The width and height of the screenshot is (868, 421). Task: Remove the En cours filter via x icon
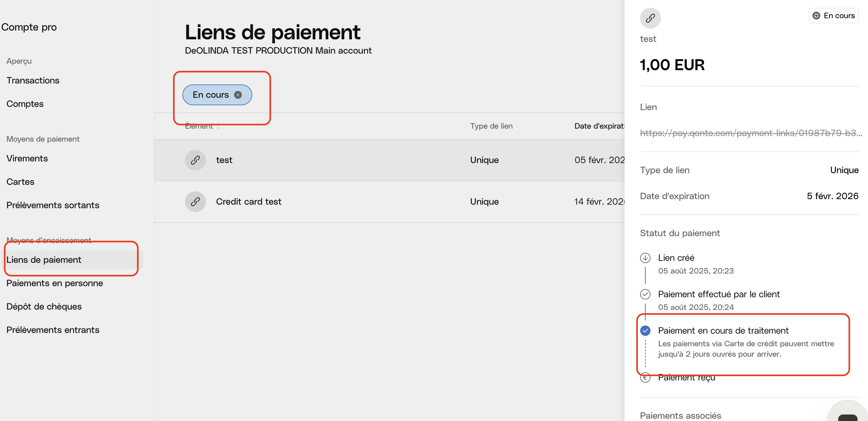(x=238, y=95)
